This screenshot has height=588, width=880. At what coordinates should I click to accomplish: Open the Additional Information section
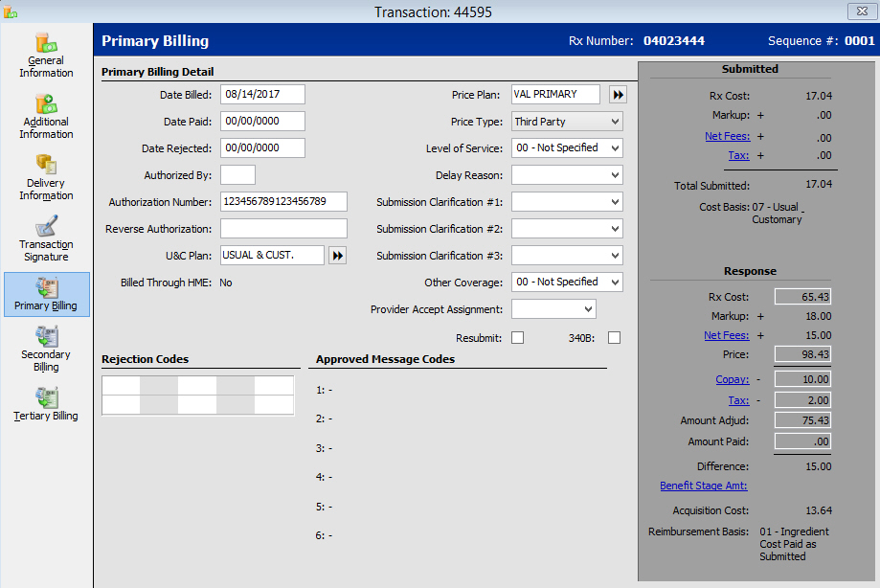45,116
